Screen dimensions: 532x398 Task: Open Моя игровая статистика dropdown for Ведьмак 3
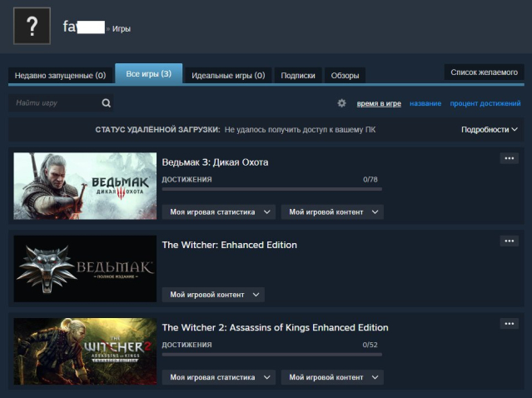pos(217,211)
